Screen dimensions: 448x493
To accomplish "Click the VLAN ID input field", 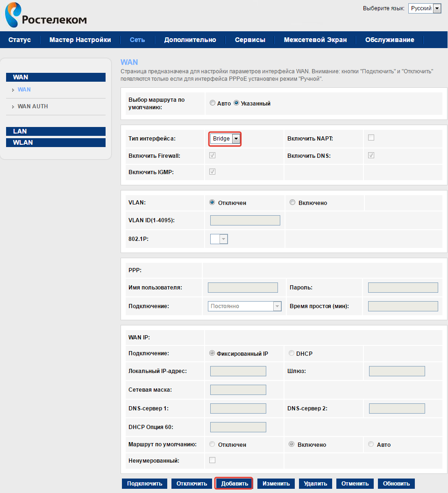I will [x=245, y=220].
